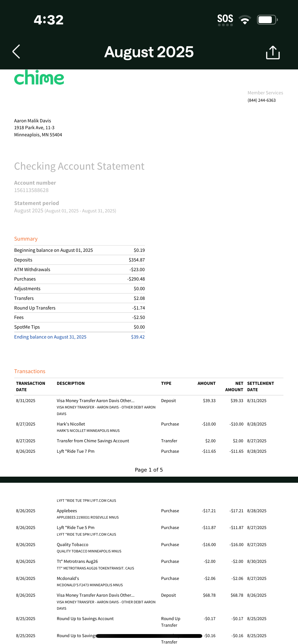Tap the account number 156113588628

[31, 190]
